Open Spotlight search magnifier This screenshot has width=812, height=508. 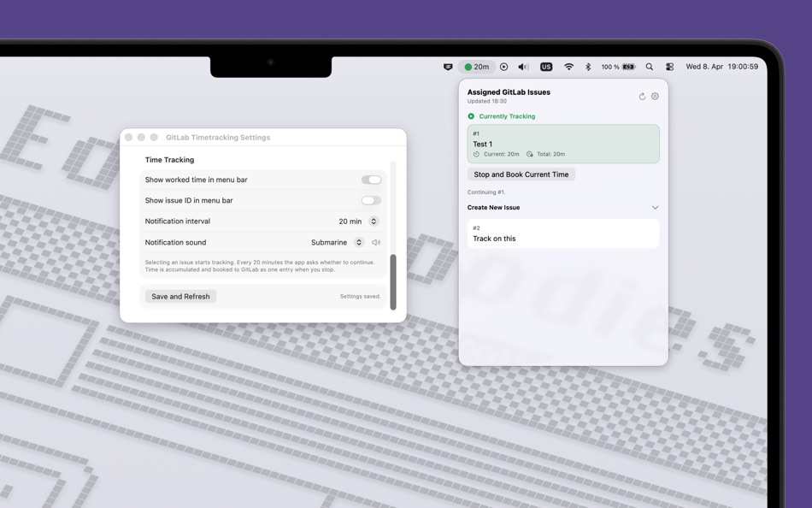click(650, 67)
